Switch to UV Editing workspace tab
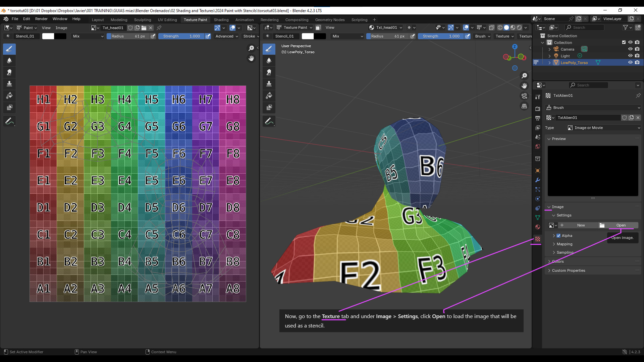This screenshot has width=644, height=362. coord(167,20)
